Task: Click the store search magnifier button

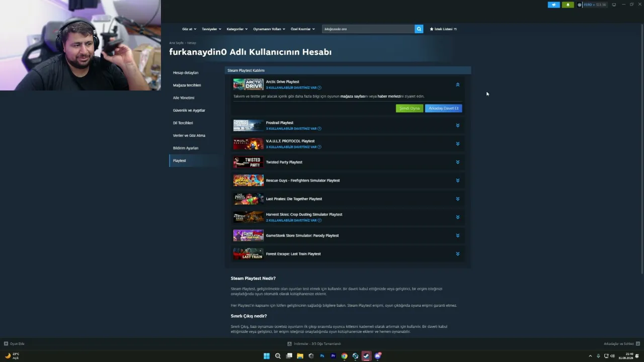Action: pos(419,29)
